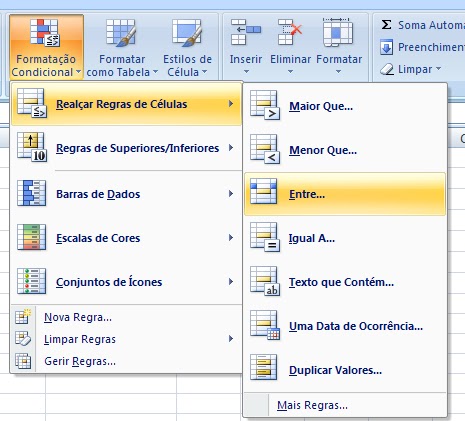465x421 pixels.
Task: Choose Menor Que... label in submenu
Action: (x=323, y=150)
